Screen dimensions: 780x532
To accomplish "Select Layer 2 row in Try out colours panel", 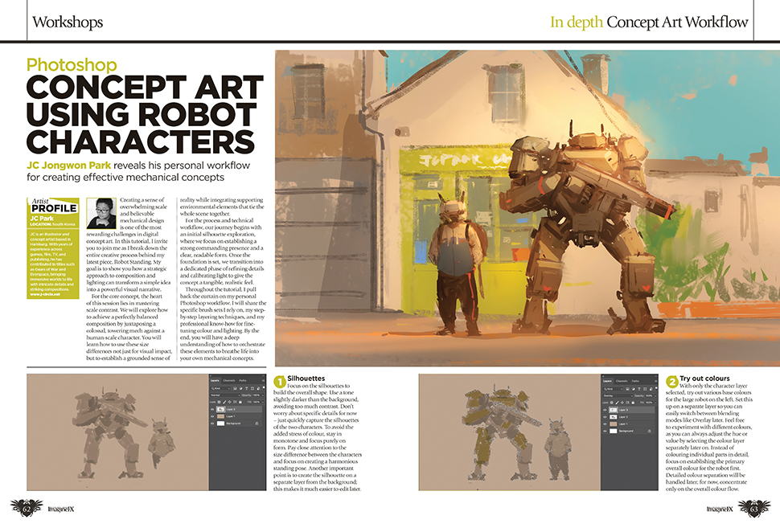I will [x=628, y=416].
